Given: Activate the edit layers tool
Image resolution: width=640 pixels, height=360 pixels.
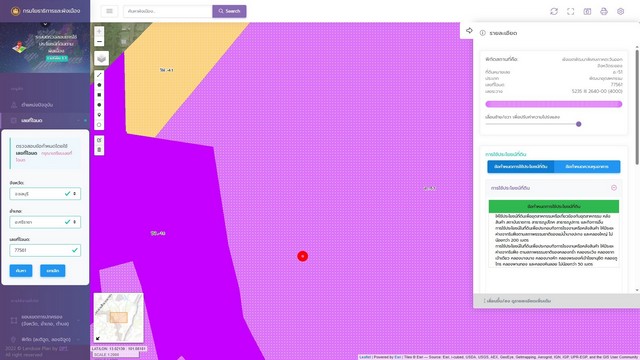Looking at the screenshot, I should pyautogui.click(x=99, y=140).
